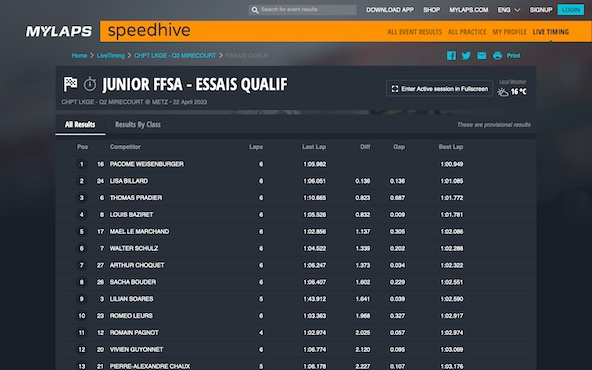Click the local weather cloud icon
592x370 pixels.
tap(503, 92)
